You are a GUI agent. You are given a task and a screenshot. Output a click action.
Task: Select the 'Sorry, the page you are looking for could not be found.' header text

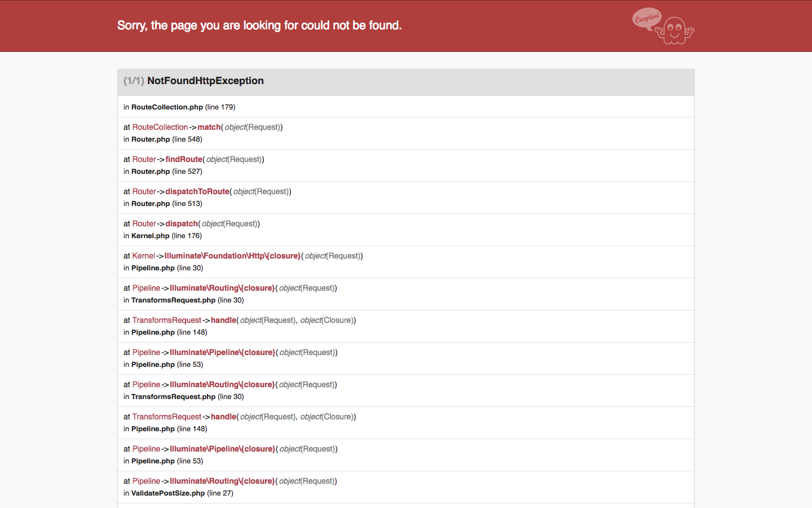[x=259, y=25]
